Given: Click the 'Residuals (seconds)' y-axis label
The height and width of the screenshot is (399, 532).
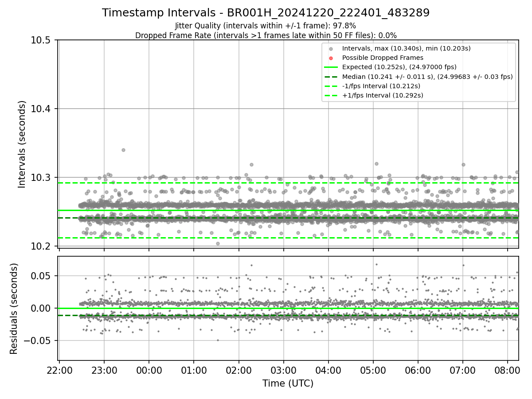Looking at the screenshot, I should [14, 309].
